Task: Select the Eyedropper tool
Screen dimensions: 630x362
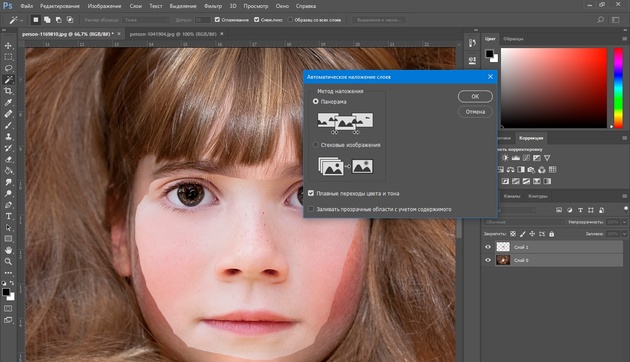Action: point(8,102)
